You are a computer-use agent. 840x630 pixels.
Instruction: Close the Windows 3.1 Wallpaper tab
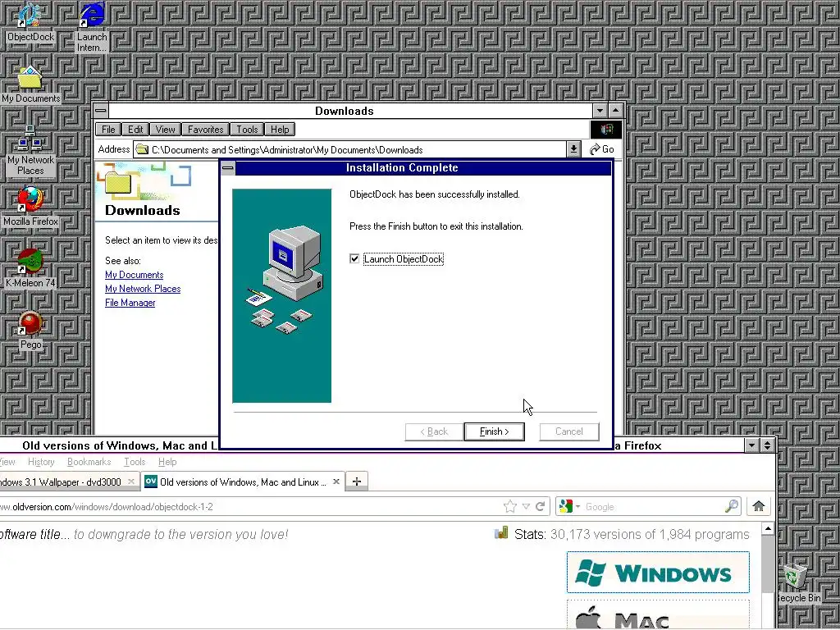[130, 482]
